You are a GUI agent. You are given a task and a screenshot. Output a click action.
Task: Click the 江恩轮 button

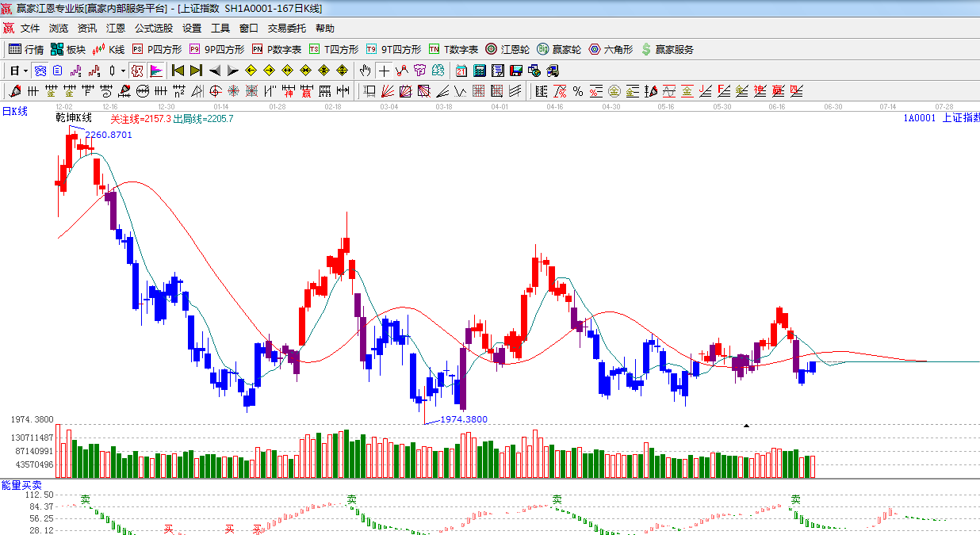[507, 49]
